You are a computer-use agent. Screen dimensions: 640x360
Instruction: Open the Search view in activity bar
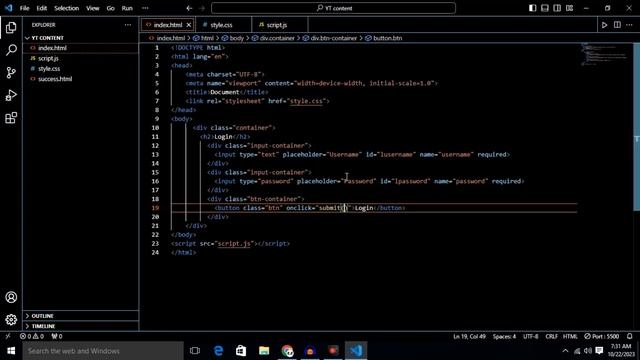click(11, 50)
